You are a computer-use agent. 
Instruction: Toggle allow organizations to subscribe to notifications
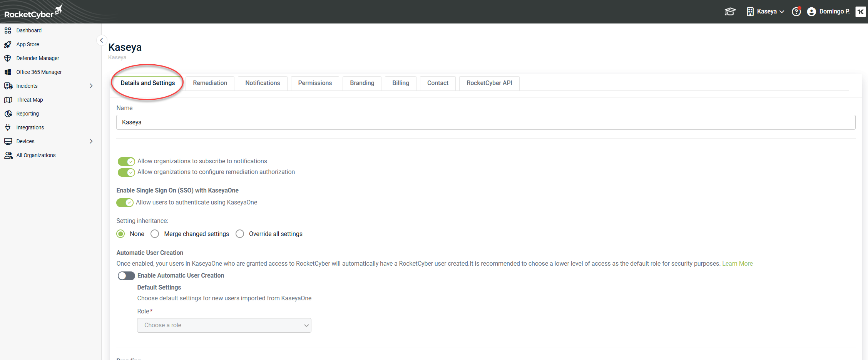(x=126, y=161)
